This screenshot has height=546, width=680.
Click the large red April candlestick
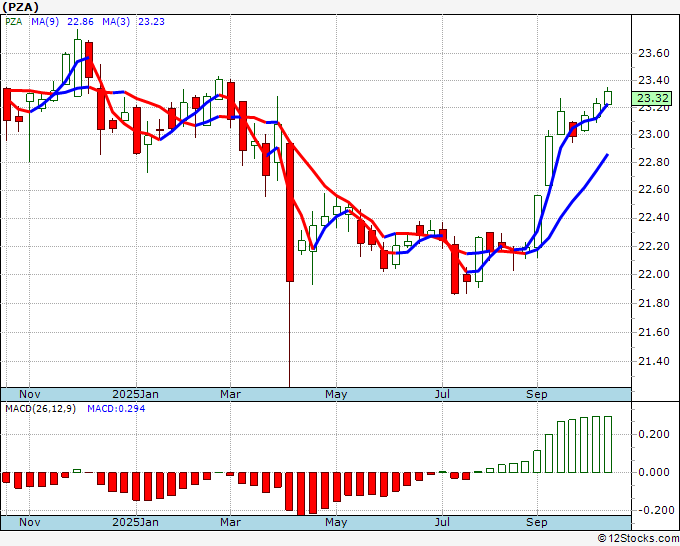coord(290,211)
